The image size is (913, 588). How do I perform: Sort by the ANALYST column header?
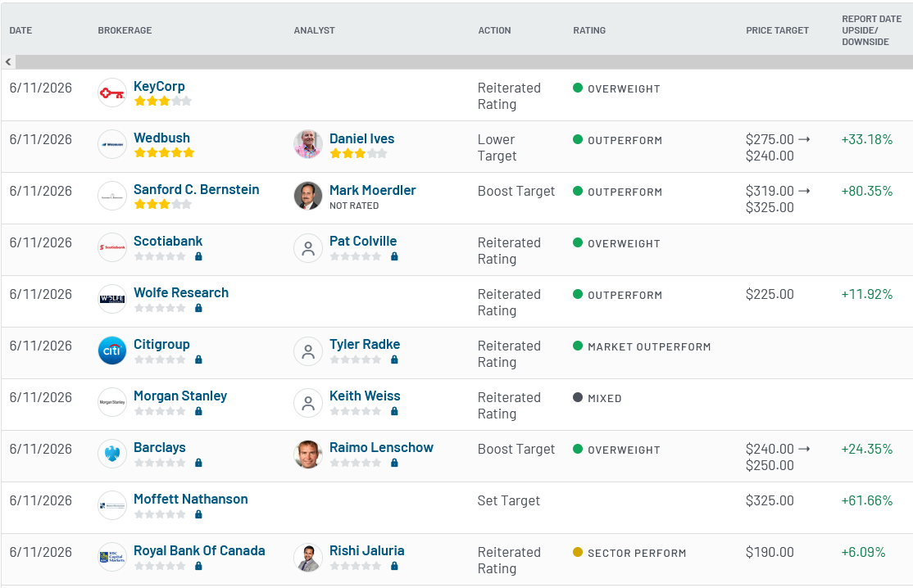(315, 30)
